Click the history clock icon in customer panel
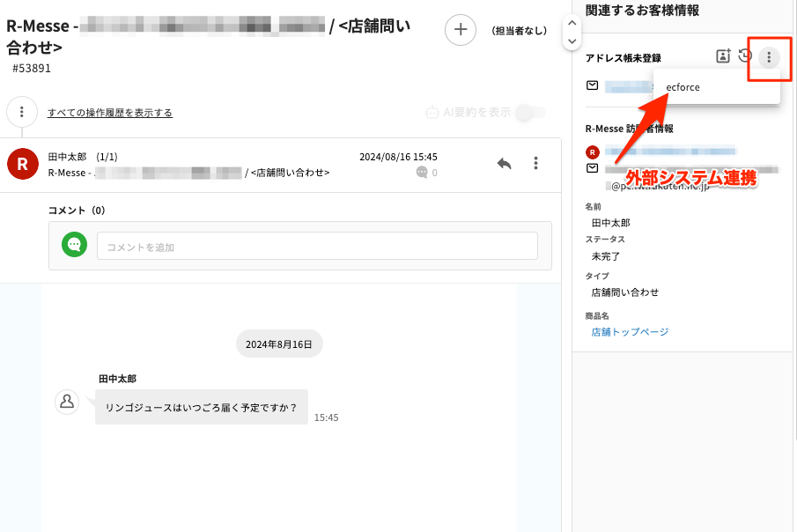Screen dimensions: 797x532 click(x=745, y=57)
